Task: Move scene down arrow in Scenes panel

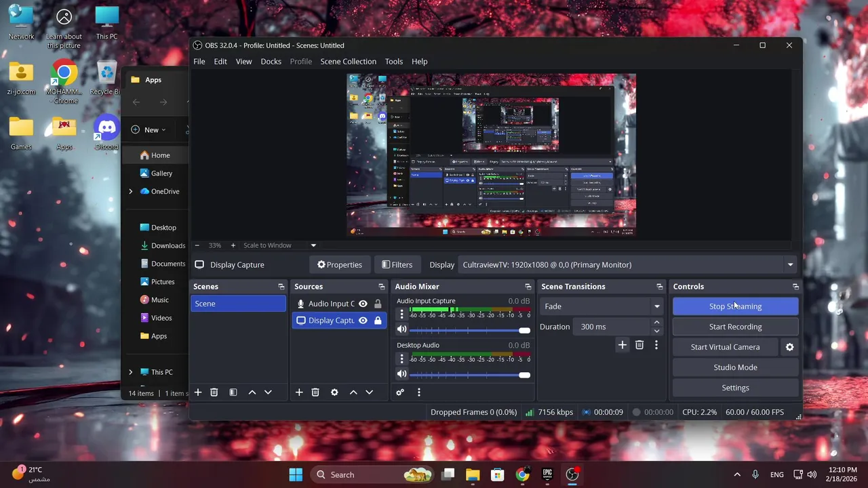Action: point(268,392)
